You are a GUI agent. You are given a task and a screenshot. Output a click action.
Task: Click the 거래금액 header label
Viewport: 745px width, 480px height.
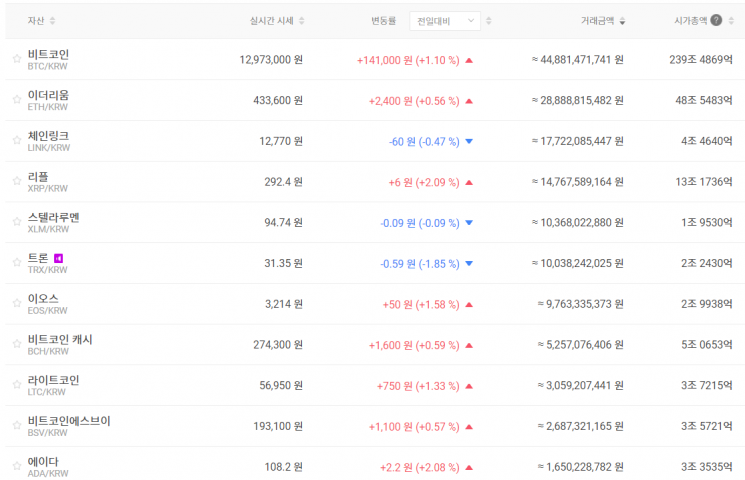click(597, 21)
